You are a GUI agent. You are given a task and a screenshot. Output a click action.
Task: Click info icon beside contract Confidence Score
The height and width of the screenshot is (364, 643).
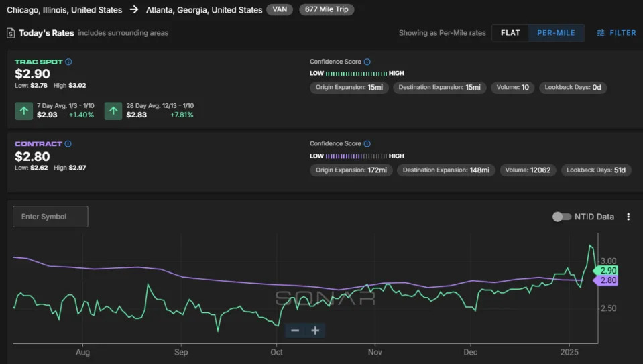(x=367, y=144)
